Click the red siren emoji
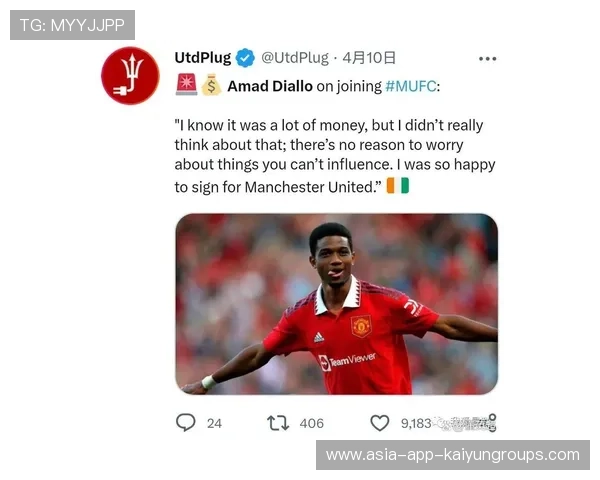The height and width of the screenshot is (480, 600). coord(186,85)
